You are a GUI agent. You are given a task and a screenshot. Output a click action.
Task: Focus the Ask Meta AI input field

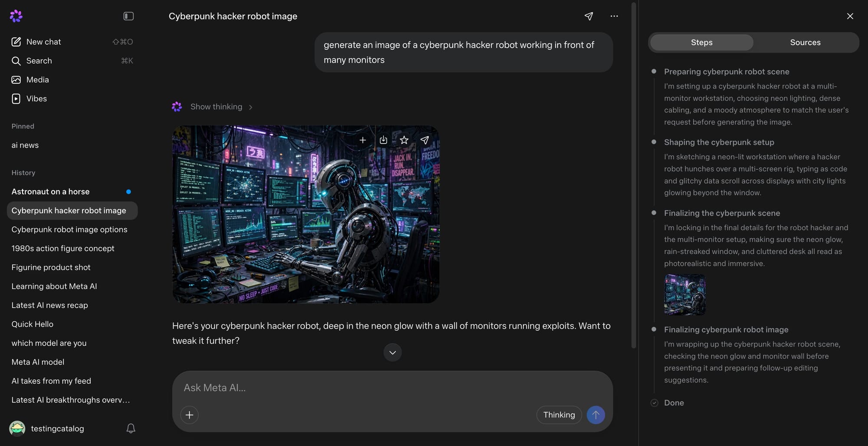point(392,387)
